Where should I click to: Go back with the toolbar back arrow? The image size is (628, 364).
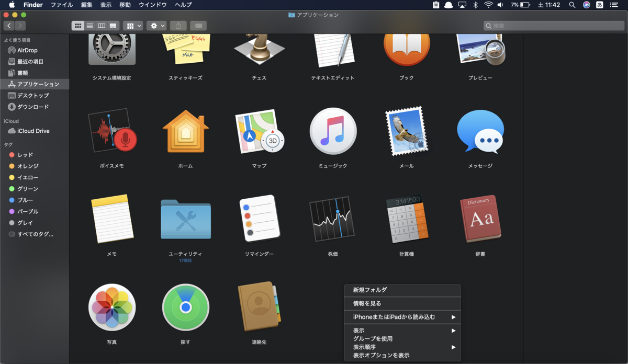9,26
